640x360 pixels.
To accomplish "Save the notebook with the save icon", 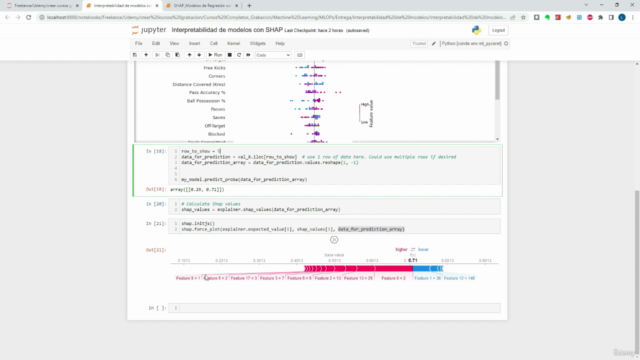I will click(x=135, y=55).
